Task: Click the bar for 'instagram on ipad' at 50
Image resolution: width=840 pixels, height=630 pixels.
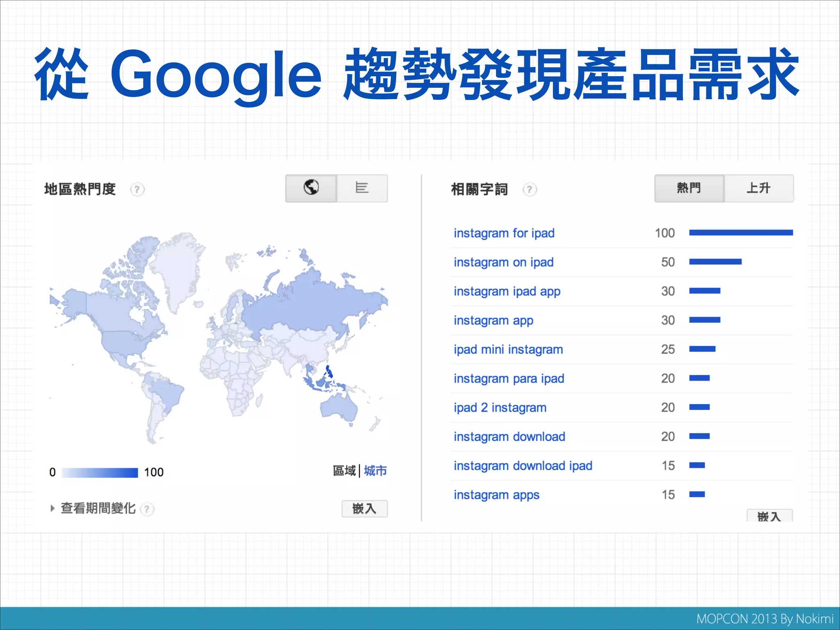Action: [715, 262]
